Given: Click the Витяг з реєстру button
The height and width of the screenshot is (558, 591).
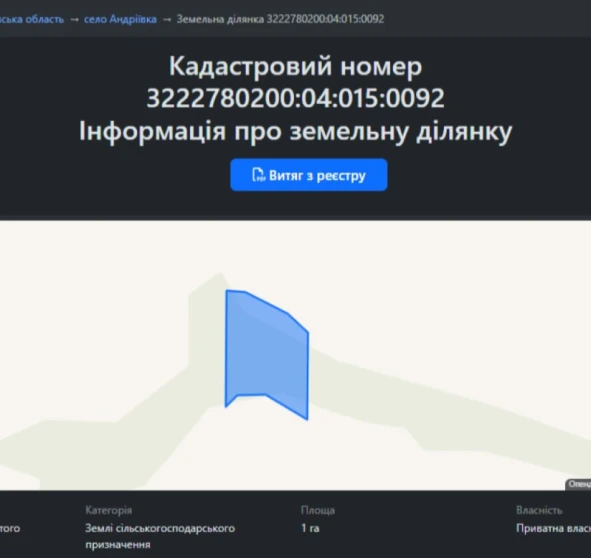Looking at the screenshot, I should [x=309, y=175].
